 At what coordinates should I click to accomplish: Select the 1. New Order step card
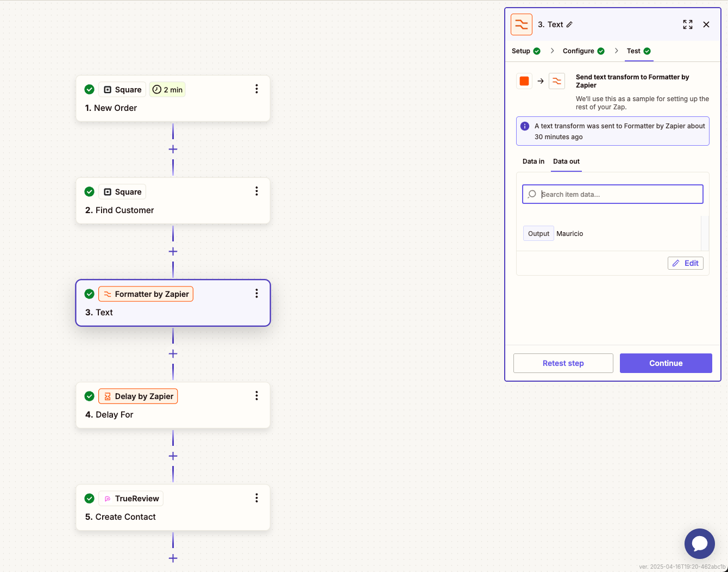click(173, 98)
